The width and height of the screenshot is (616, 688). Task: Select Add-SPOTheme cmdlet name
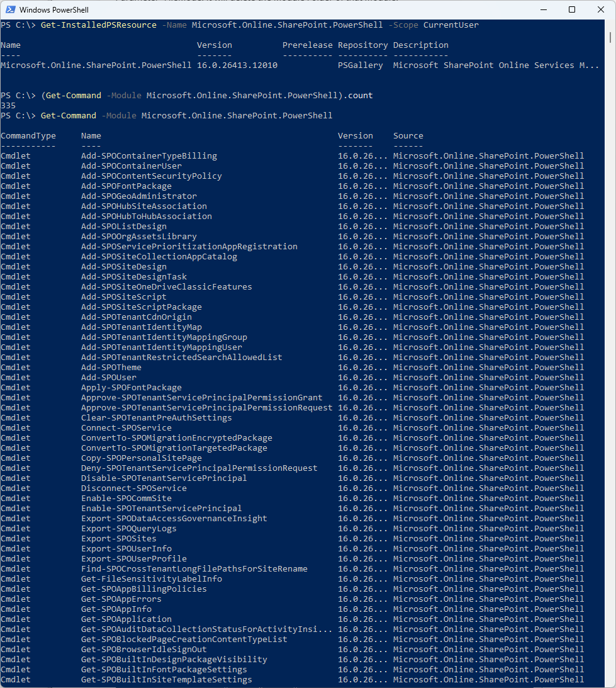coord(111,368)
